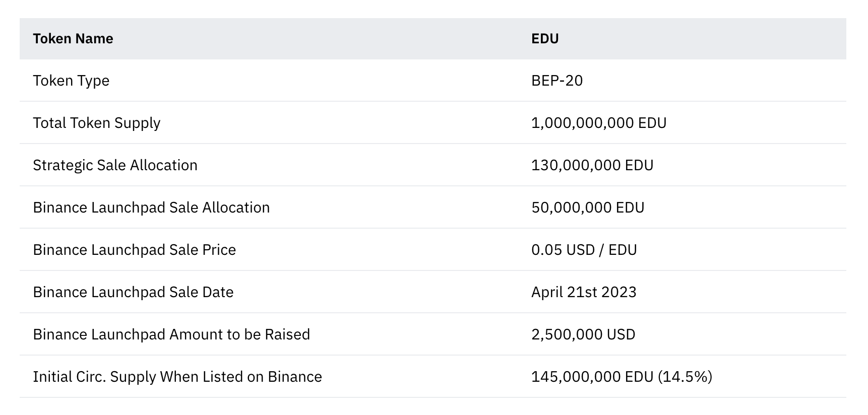Screen dimensions: 868x415
Task: Click the Token Name header cell
Action: coord(73,39)
